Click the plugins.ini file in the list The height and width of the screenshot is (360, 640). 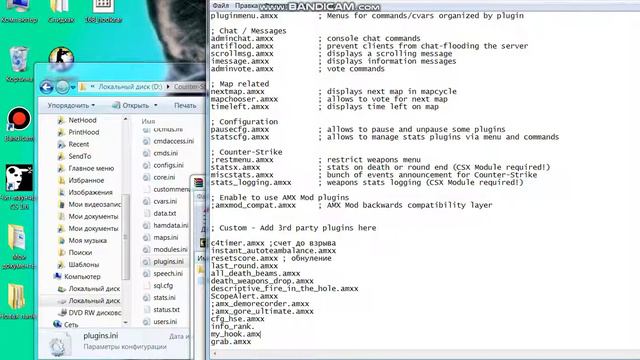click(168, 261)
